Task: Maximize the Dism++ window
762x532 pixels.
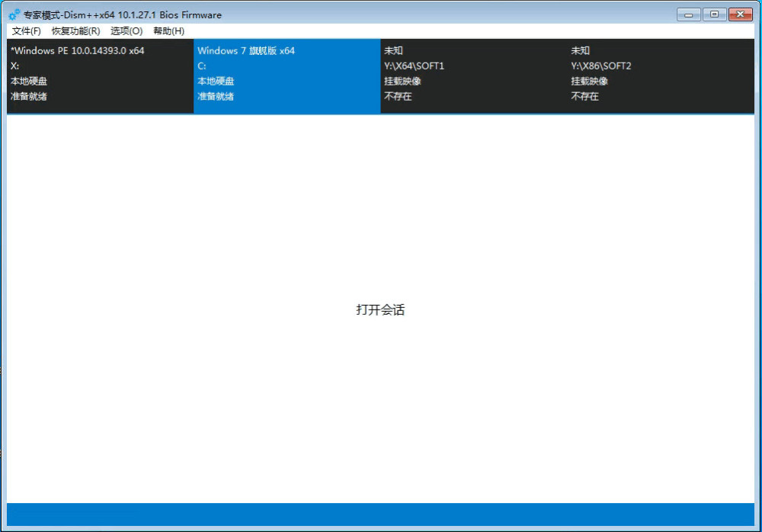Action: point(714,14)
